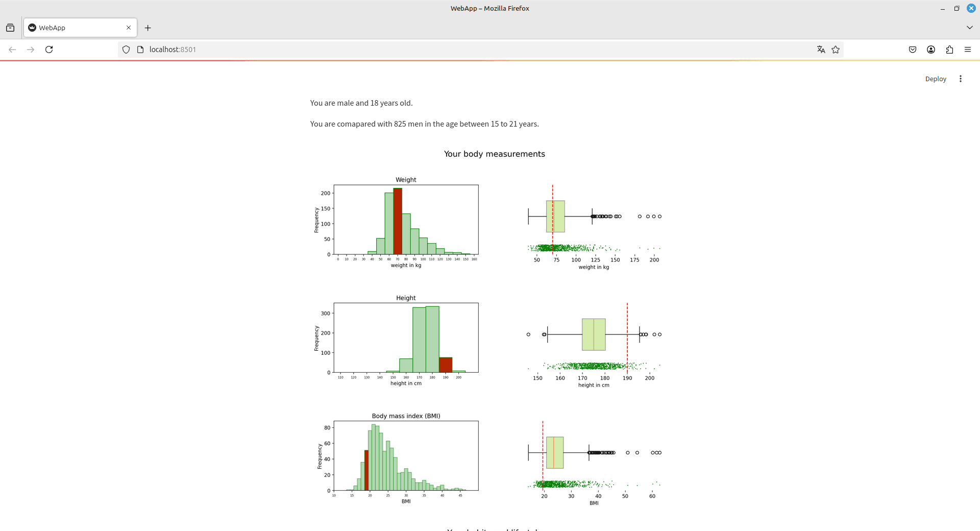
Task: Close the WebApp tab
Action: [129, 28]
